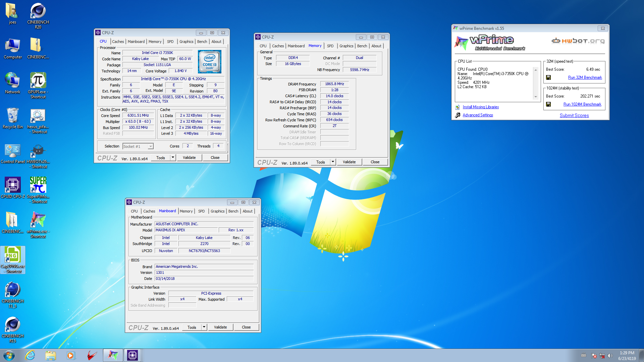Screen dimensions: 644x362
Task: Switch to Caches tab in top-left CPU-Z
Action: click(118, 42)
